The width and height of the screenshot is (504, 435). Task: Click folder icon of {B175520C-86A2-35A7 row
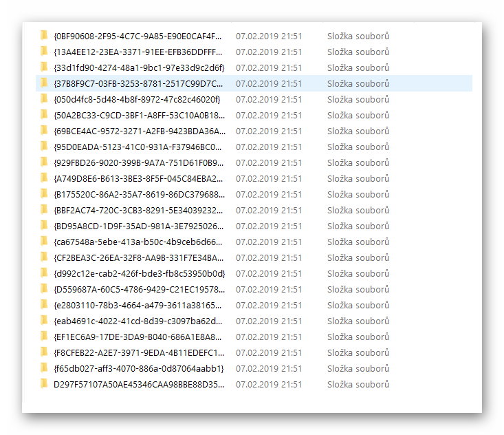click(x=44, y=193)
